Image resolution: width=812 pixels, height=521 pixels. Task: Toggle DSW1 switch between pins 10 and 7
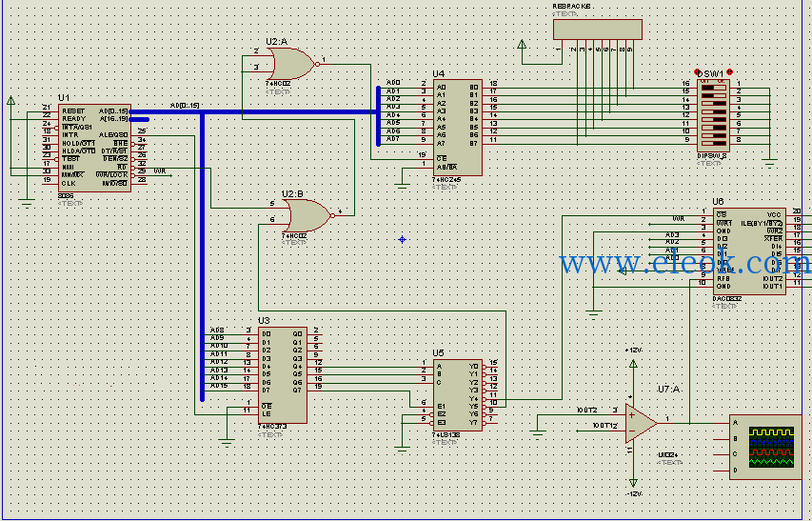coord(713,134)
